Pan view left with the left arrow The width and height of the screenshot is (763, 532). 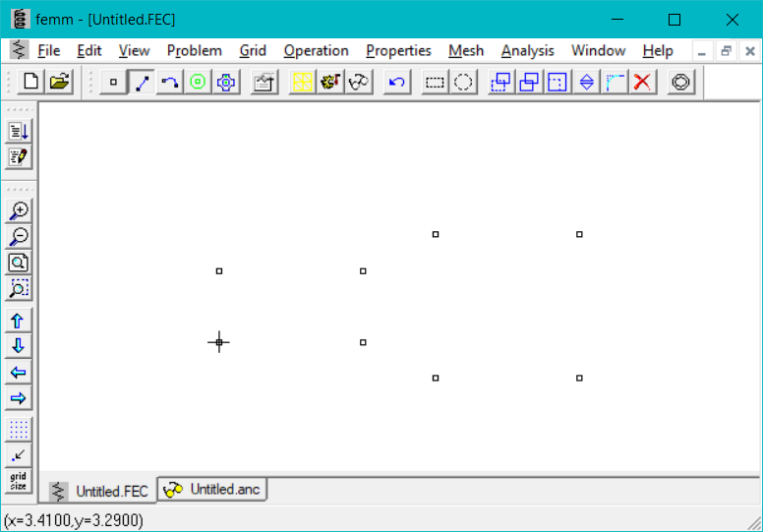(19, 373)
